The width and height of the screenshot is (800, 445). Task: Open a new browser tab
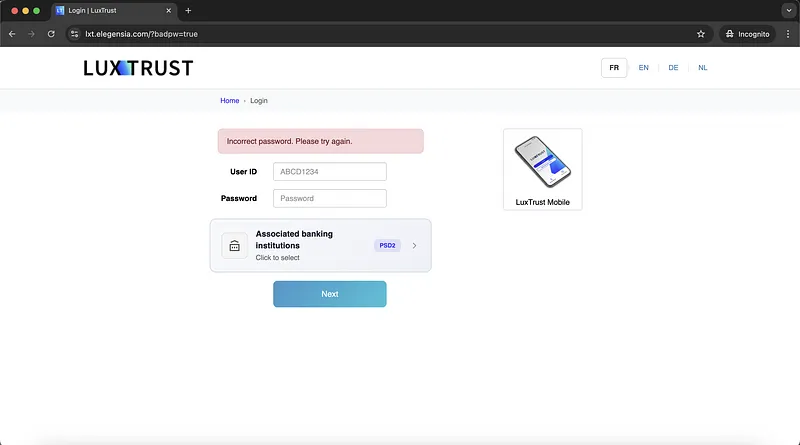pos(188,10)
